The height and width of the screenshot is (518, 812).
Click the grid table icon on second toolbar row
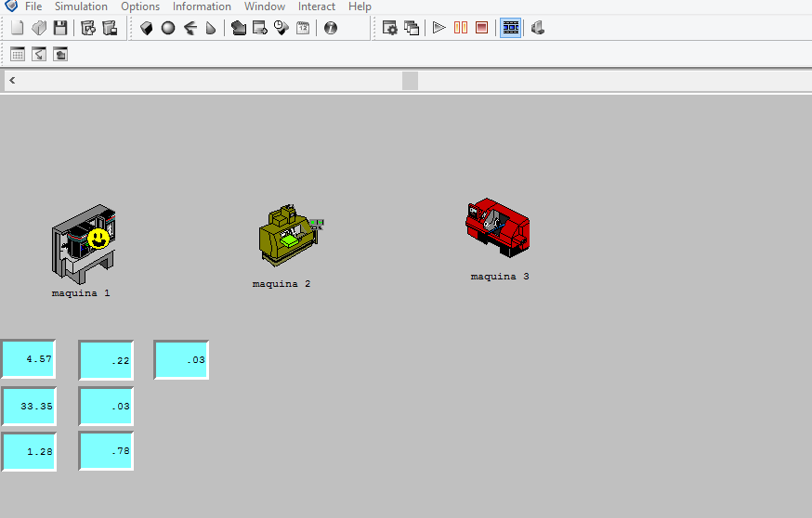tap(18, 55)
